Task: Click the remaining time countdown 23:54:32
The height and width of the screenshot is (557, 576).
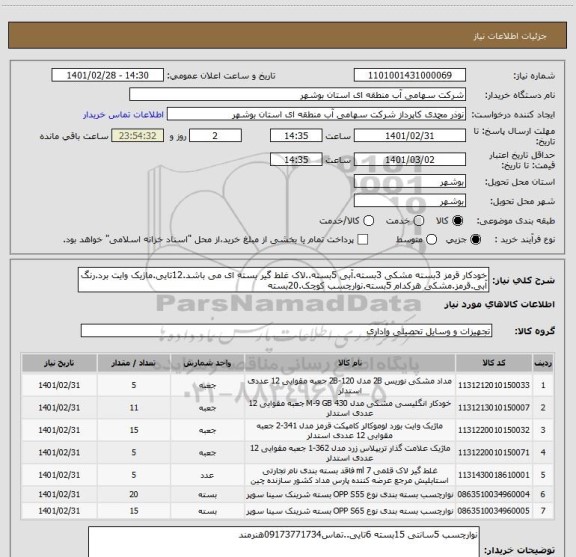Action: click(138, 136)
